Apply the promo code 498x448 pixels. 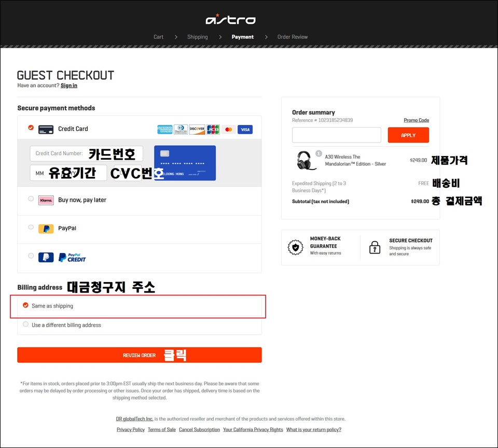click(x=408, y=135)
